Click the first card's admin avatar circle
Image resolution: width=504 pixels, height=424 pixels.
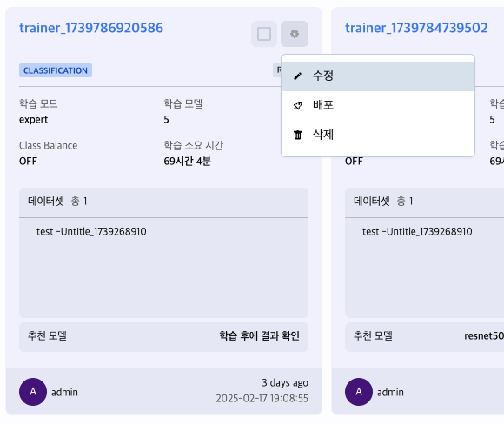coord(33,392)
